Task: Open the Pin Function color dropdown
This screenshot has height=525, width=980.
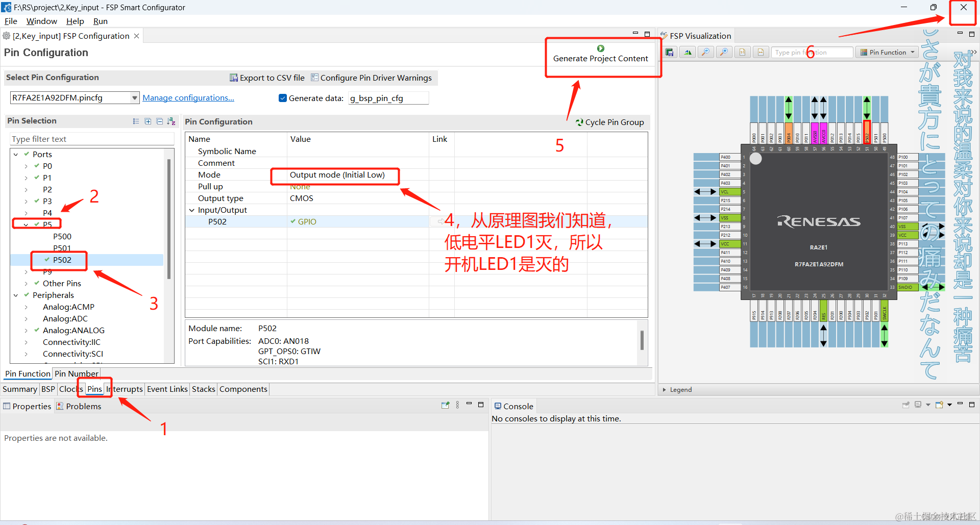Action: [x=912, y=52]
